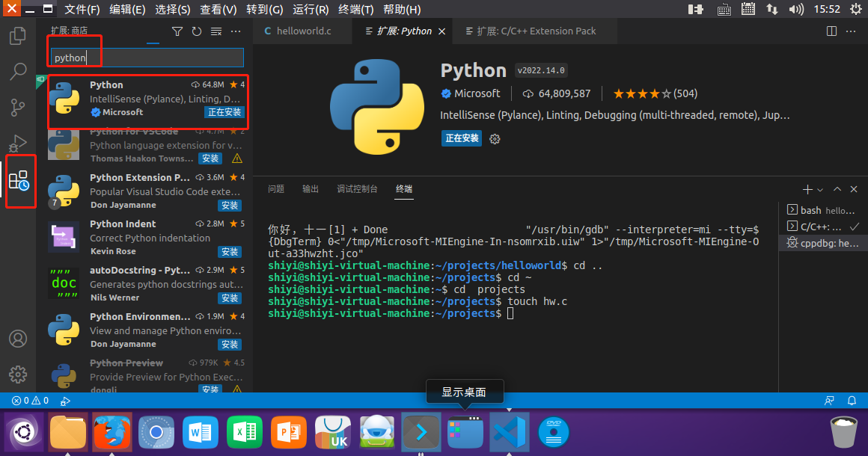
Task: Add a new terminal with plus icon
Action: click(x=807, y=190)
